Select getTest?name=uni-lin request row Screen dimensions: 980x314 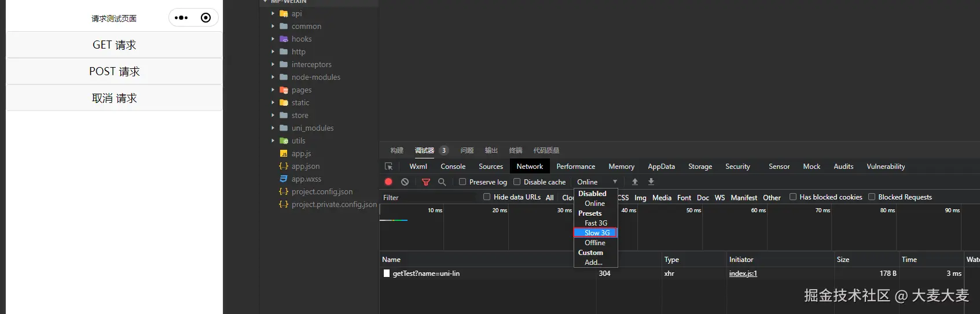[x=680, y=274]
